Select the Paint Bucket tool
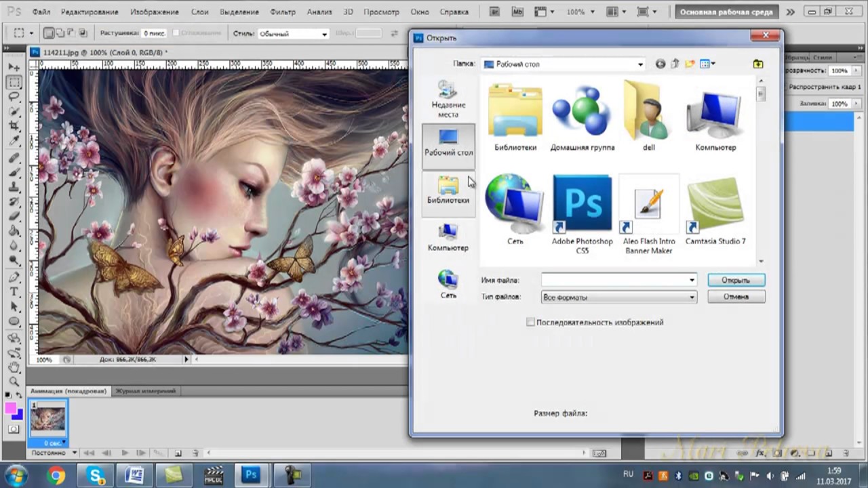The height and width of the screenshot is (488, 868). pos(14,232)
